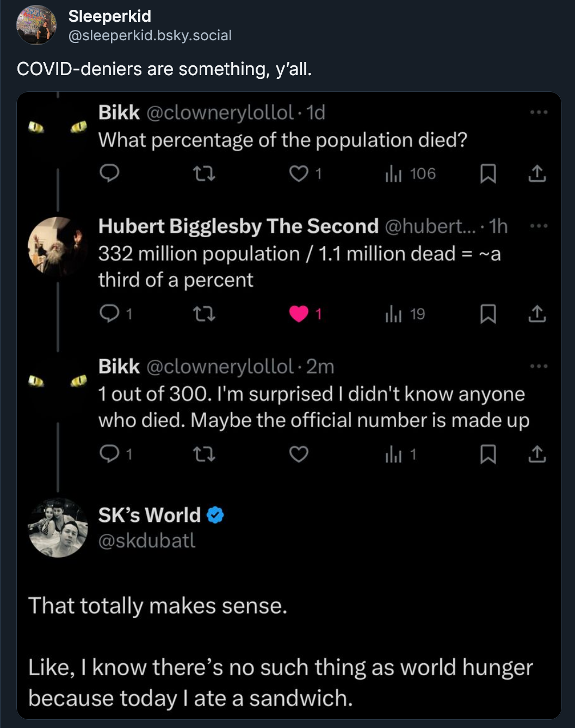This screenshot has height=728, width=575.
Task: Expand options menu on Bikk's 2m tweet
Action: pos(539,366)
